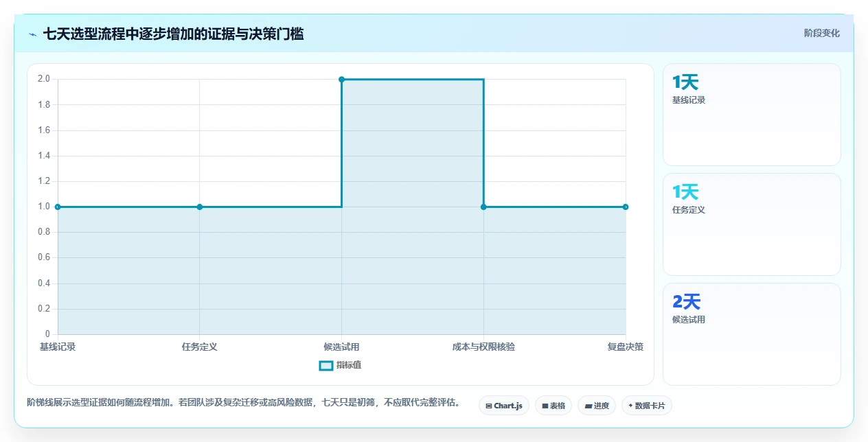Click the data point at 任务定义
This screenshot has width=868, height=442.
[x=200, y=207]
